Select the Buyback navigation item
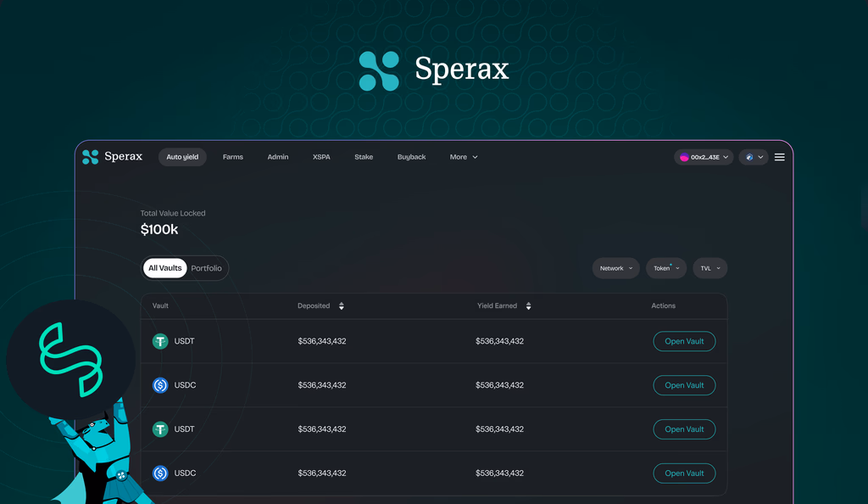This screenshot has width=868, height=504. pyautogui.click(x=411, y=157)
